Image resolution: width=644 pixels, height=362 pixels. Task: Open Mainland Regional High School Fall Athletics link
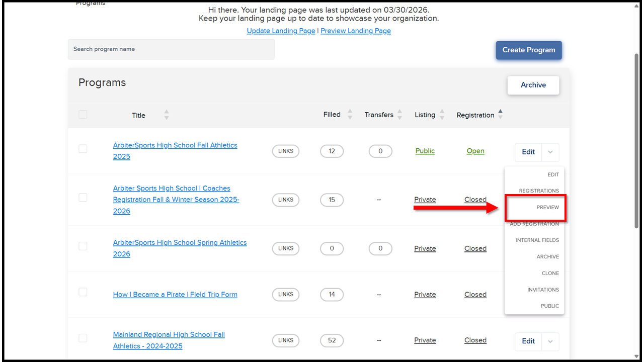[x=169, y=340]
